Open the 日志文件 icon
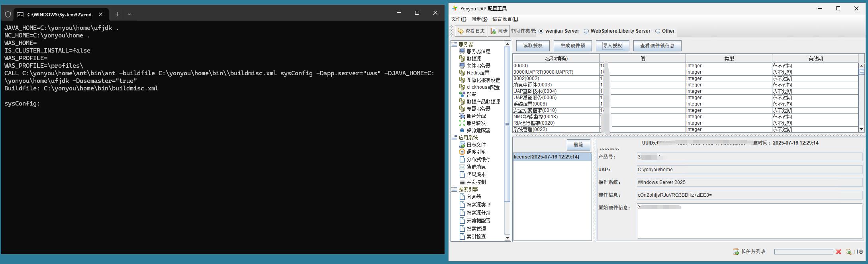Screen dimensions: 868x264 click(462, 145)
